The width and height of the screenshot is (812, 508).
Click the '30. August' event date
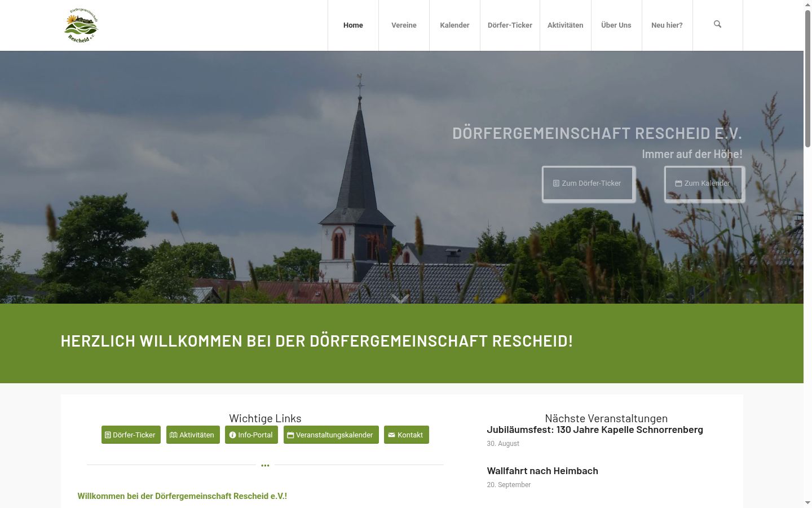click(x=503, y=444)
